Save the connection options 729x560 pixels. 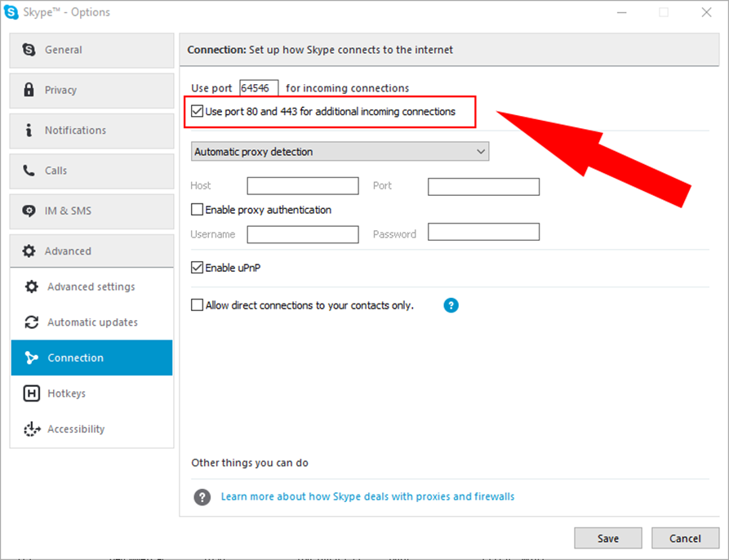pyautogui.click(x=608, y=538)
